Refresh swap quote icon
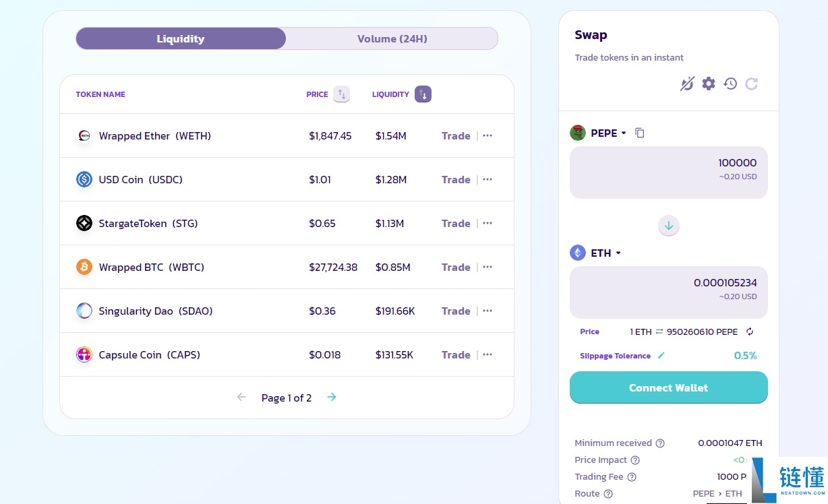This screenshot has height=504, width=828. point(752,84)
